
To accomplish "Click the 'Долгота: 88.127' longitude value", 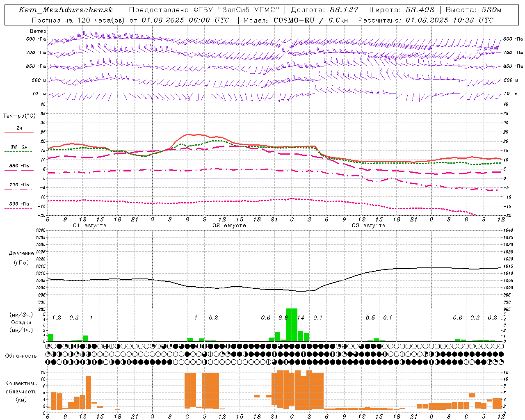I will pyautogui.click(x=325, y=10).
